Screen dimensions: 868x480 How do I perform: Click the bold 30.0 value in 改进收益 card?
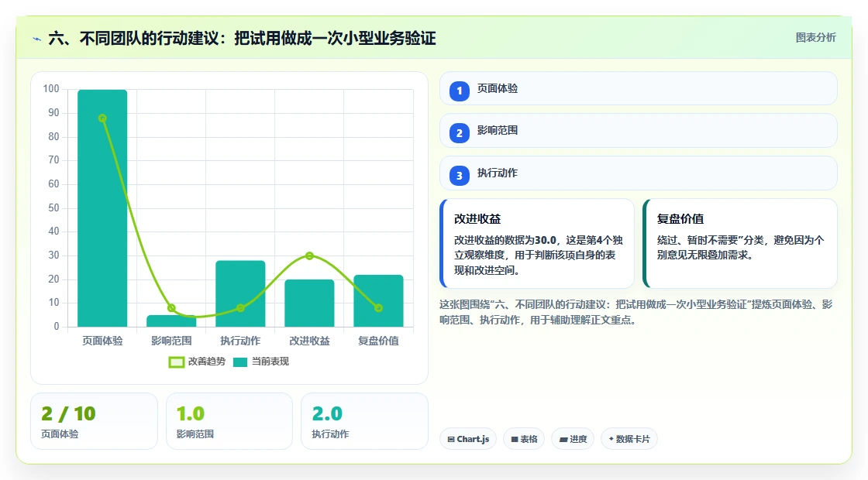546,240
